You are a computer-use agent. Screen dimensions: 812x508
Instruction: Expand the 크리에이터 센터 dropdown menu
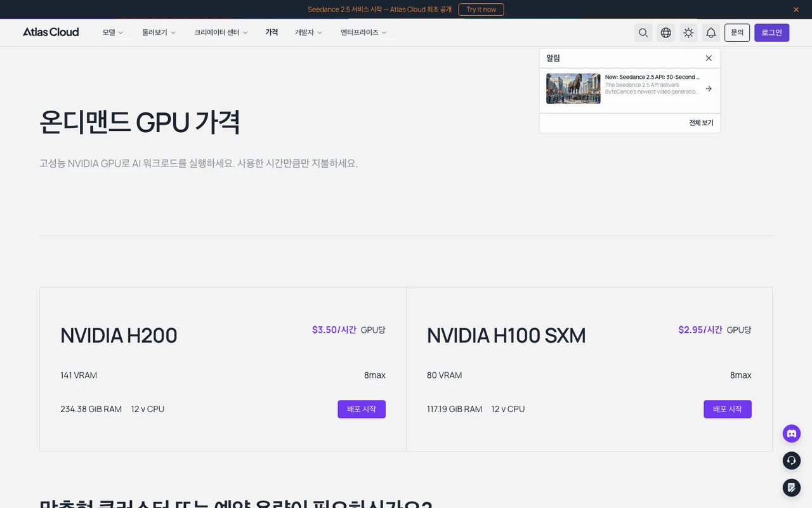pos(221,32)
